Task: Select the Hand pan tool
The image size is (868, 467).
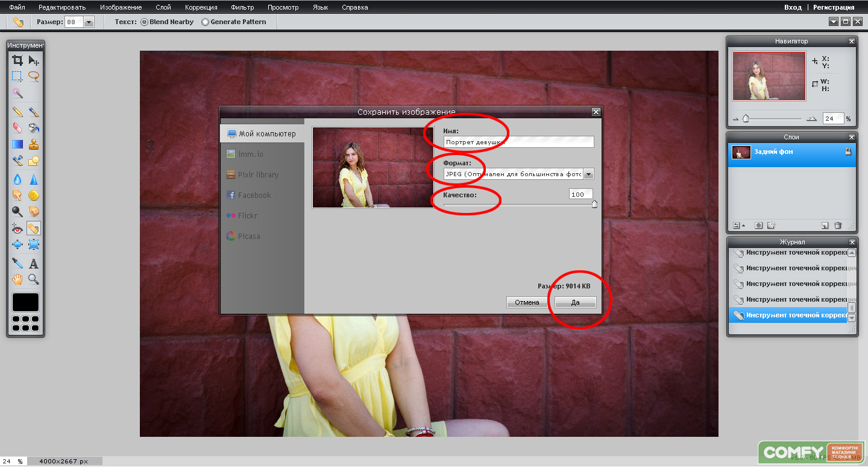Action: pyautogui.click(x=17, y=279)
